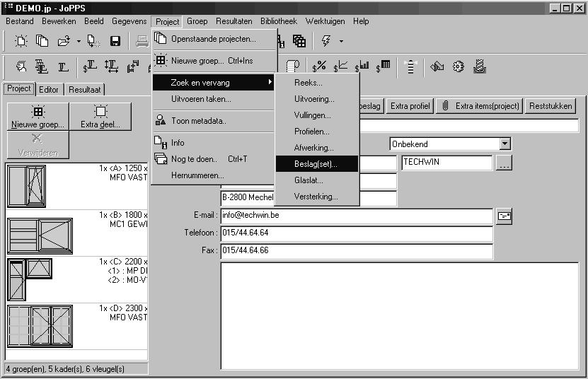Image resolution: width=588 pixels, height=379 pixels.
Task: Choose Toon metadata menu entry
Action: [214, 121]
